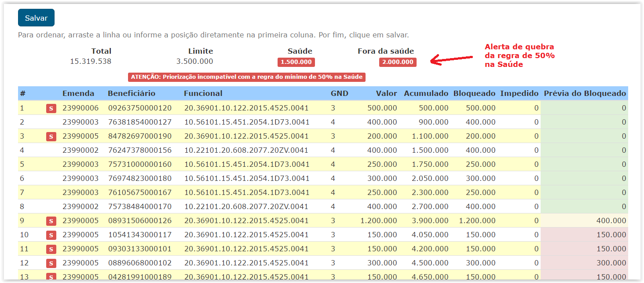Screen dimensions: 644x283
Task: Select position number cell of row 2
Action: click(22, 122)
